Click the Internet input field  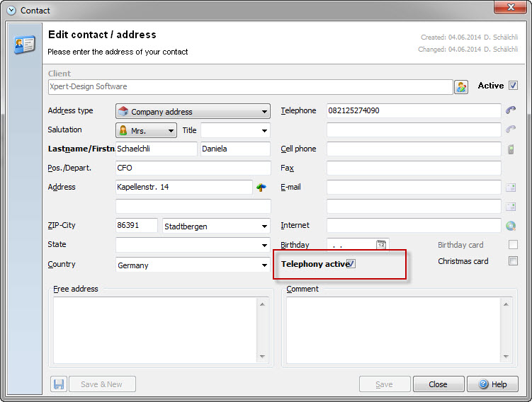pyautogui.click(x=414, y=225)
